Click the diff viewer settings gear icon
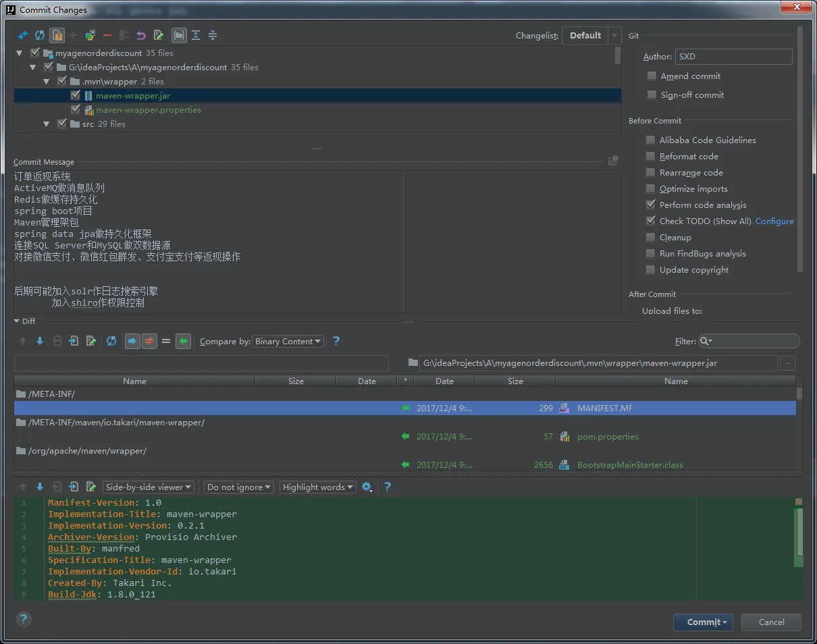Image resolution: width=817 pixels, height=644 pixels. coord(367,487)
